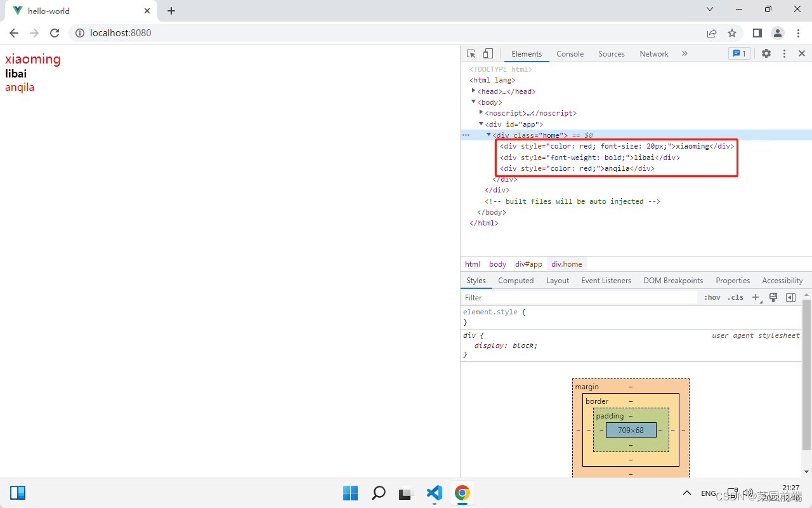
Task: Select the built files comment line
Action: point(572,201)
